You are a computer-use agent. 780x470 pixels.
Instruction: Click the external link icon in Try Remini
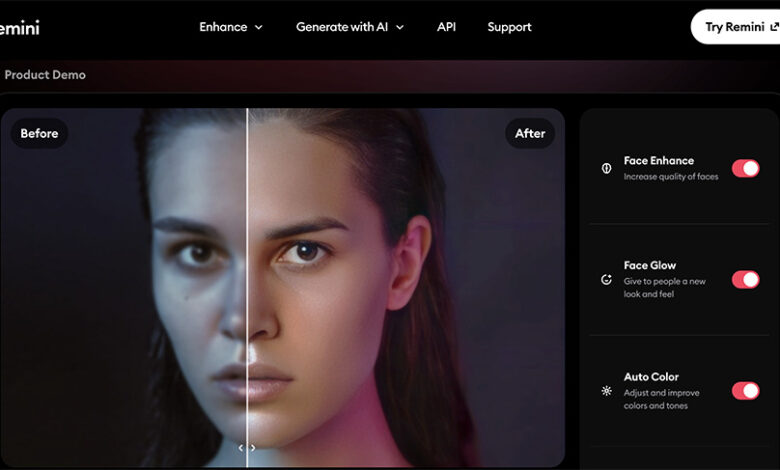coord(774,27)
